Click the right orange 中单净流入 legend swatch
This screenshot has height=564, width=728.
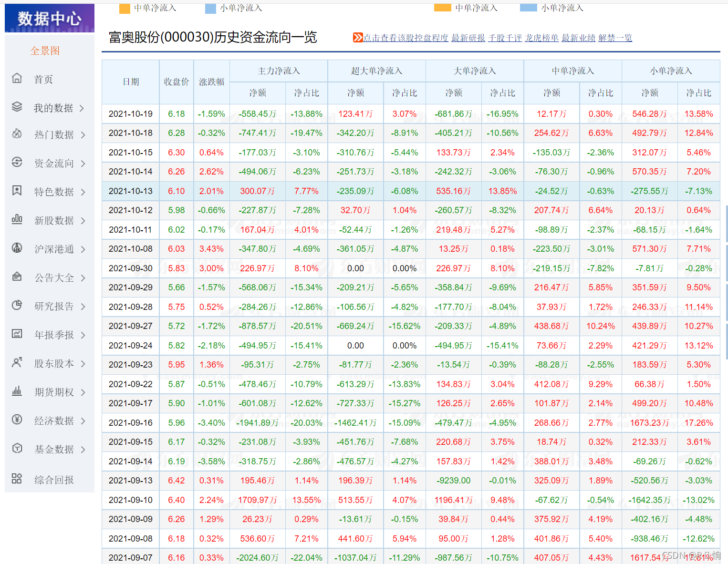point(443,7)
